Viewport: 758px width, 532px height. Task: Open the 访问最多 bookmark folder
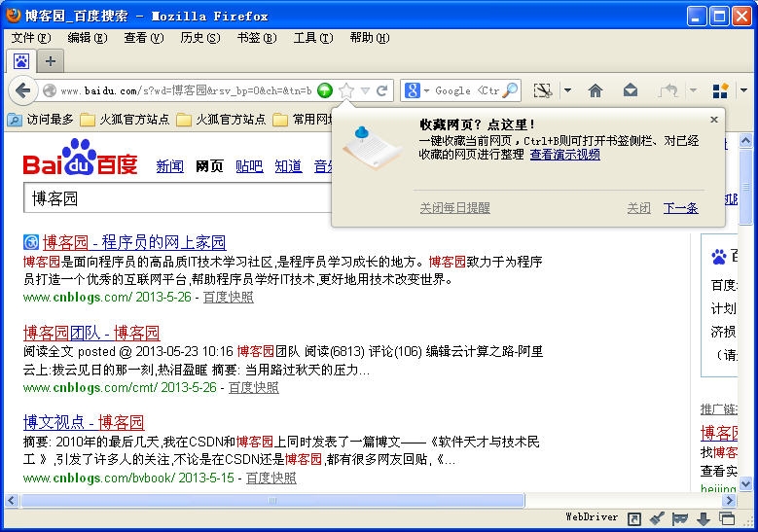tap(41, 120)
